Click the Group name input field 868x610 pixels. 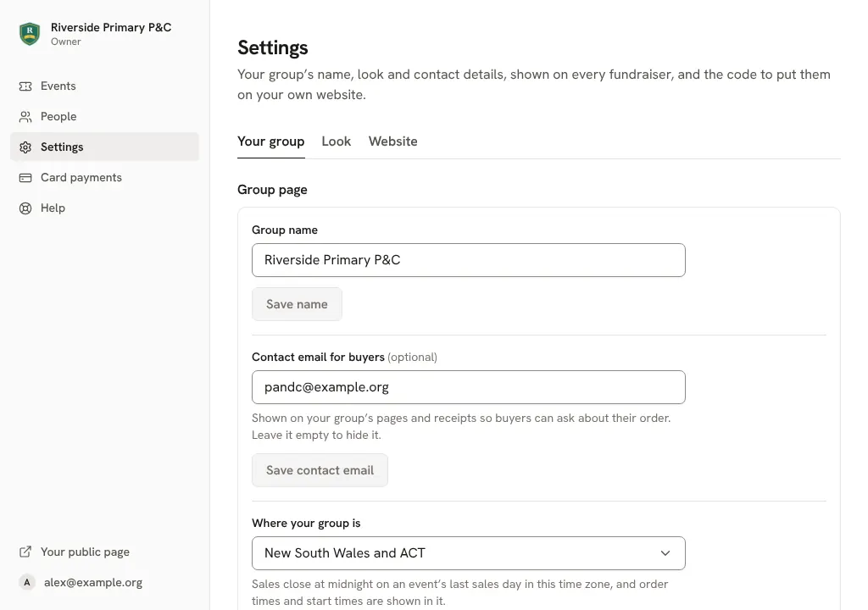(468, 260)
